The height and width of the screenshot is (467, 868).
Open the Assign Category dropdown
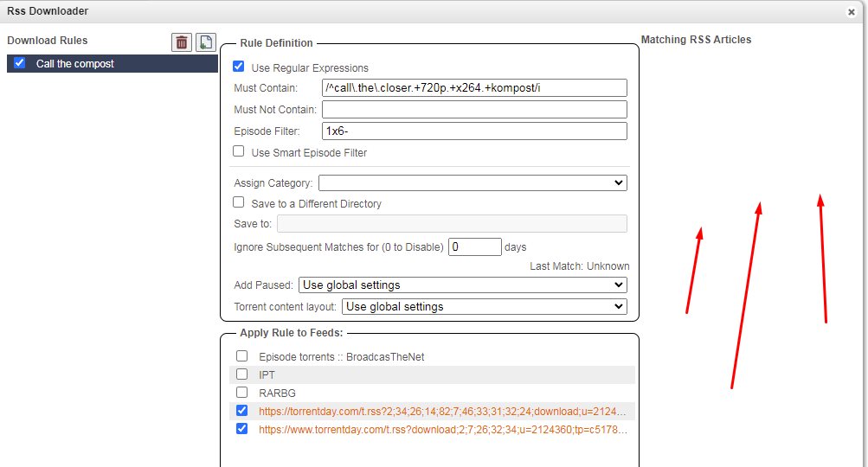tap(473, 182)
